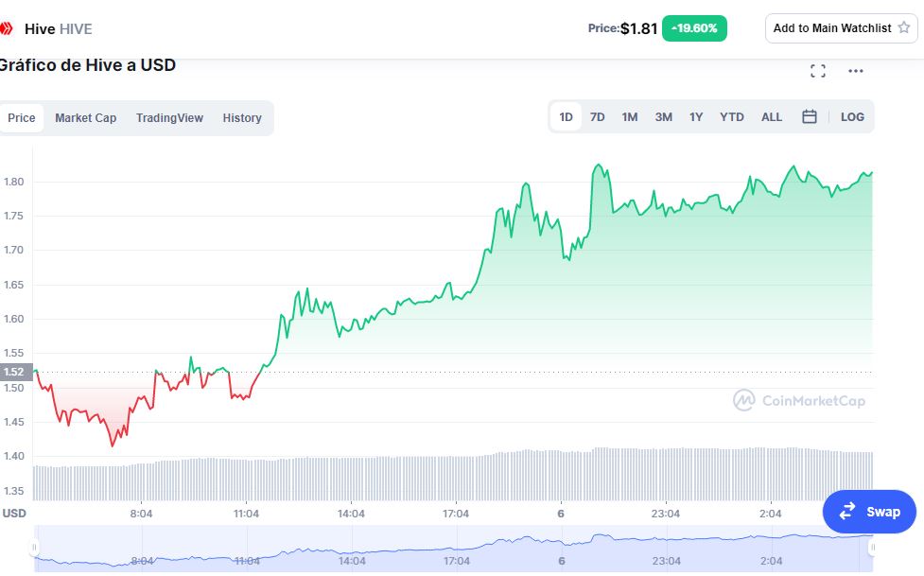
Task: Click the watchlist star icon
Action: click(903, 27)
